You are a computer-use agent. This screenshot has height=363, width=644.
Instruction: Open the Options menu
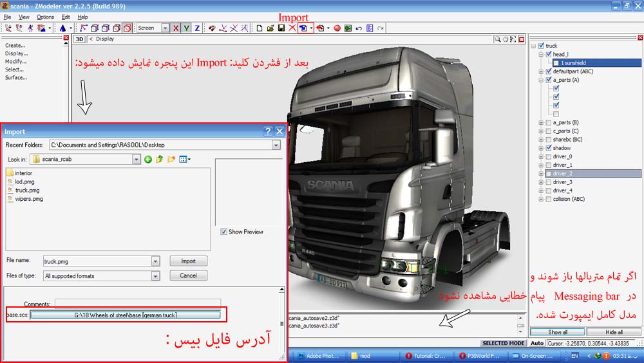tap(45, 17)
